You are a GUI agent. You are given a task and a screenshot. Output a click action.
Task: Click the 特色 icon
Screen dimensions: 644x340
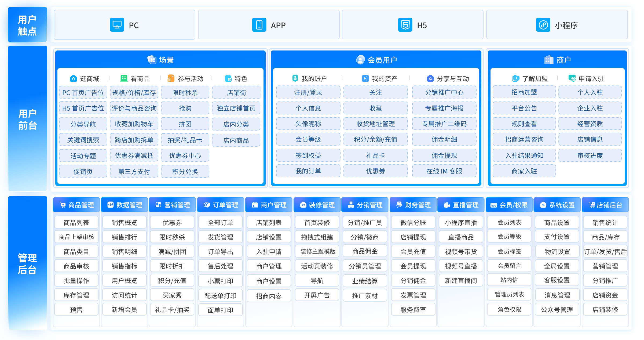click(x=228, y=78)
